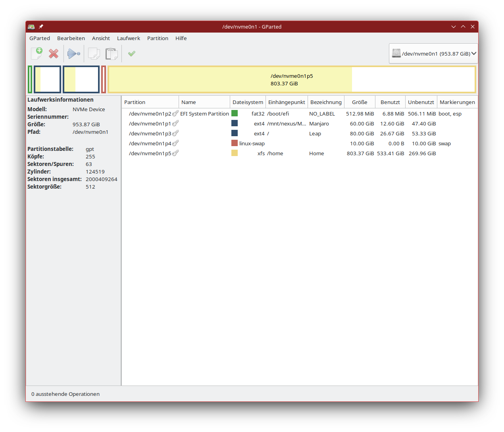
Task: Click the Markierungen column header
Action: (457, 102)
